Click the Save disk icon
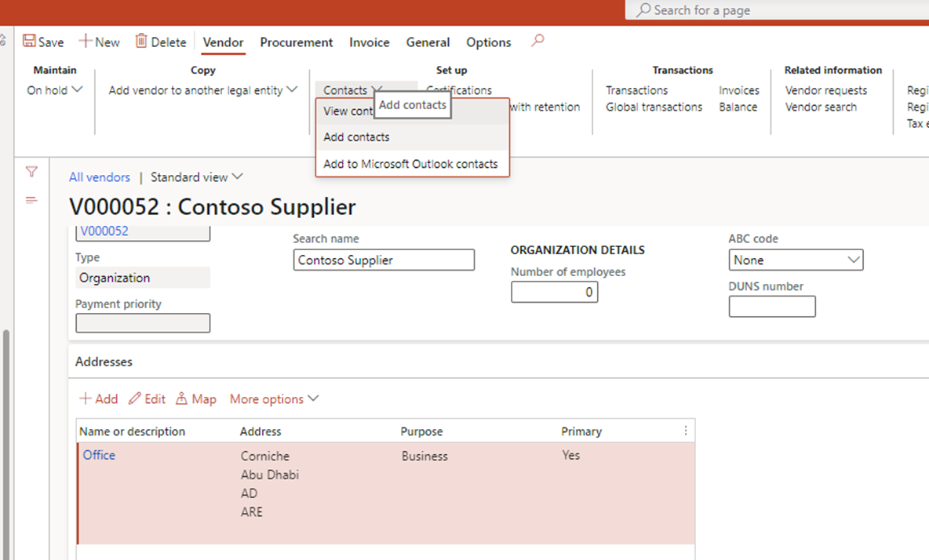Viewport: 929px width, 560px height. [29, 42]
